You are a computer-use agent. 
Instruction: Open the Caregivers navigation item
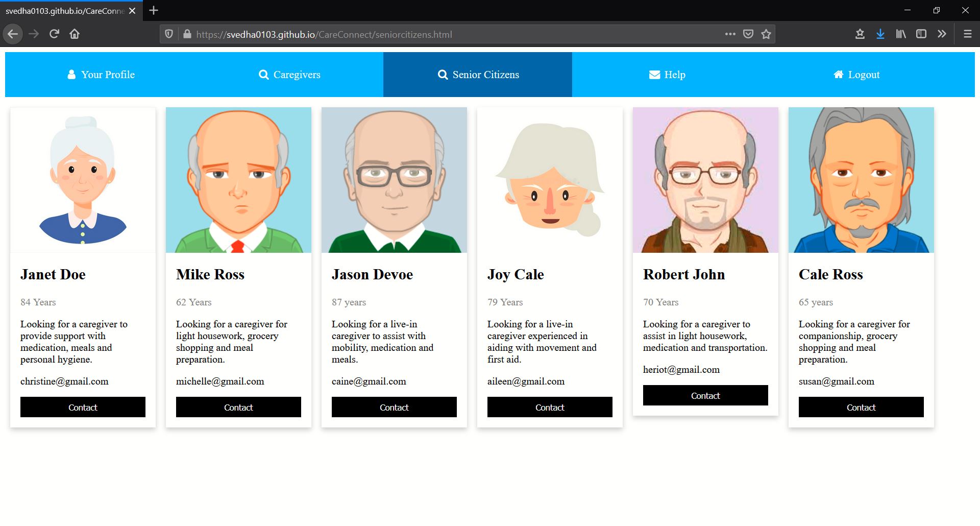click(289, 74)
